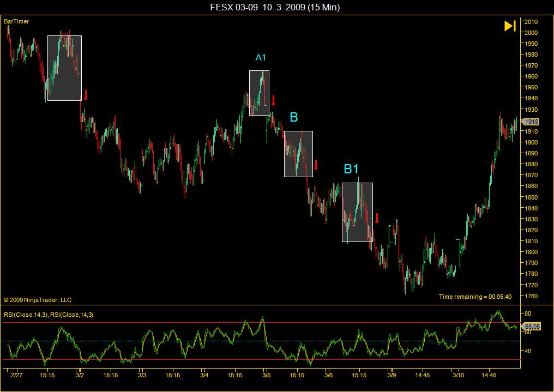Click the 1950 price axis label
Image resolution: width=554 pixels, height=392 pixels.
click(531, 87)
